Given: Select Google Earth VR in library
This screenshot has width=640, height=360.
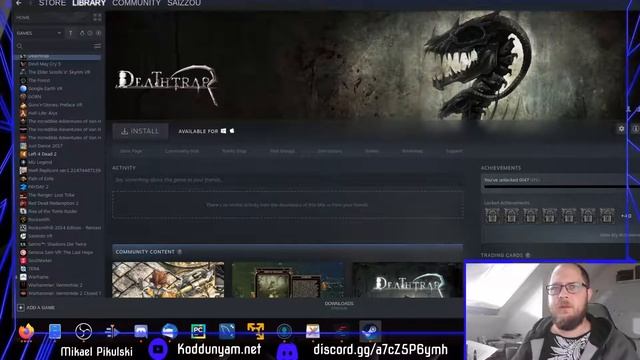Looking at the screenshot, I should [45, 89].
